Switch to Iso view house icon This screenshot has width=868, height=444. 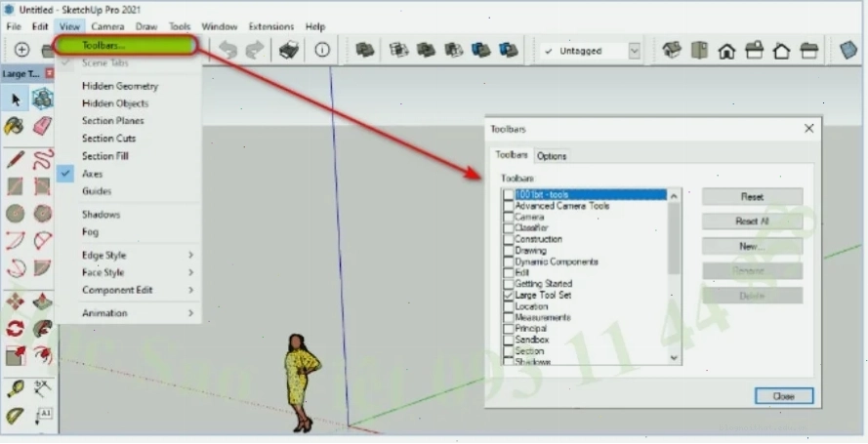point(672,51)
